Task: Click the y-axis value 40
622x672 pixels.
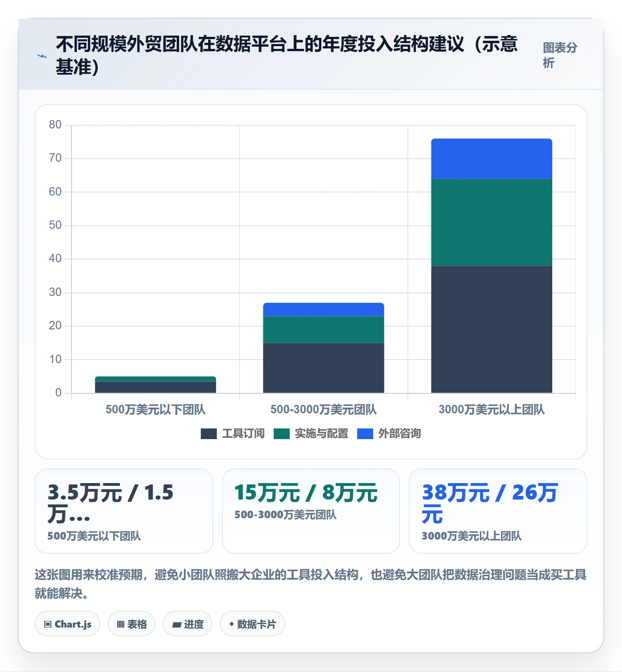Action: 55,258
